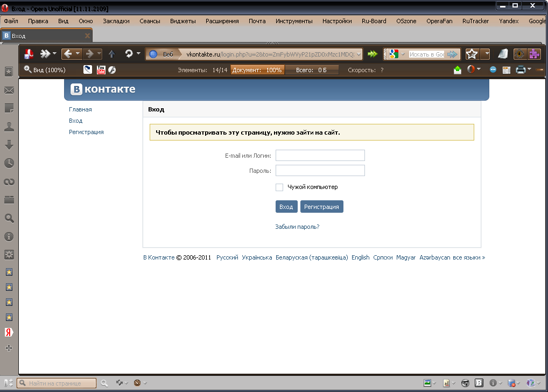Open the Google search engine dropdown

[403, 54]
